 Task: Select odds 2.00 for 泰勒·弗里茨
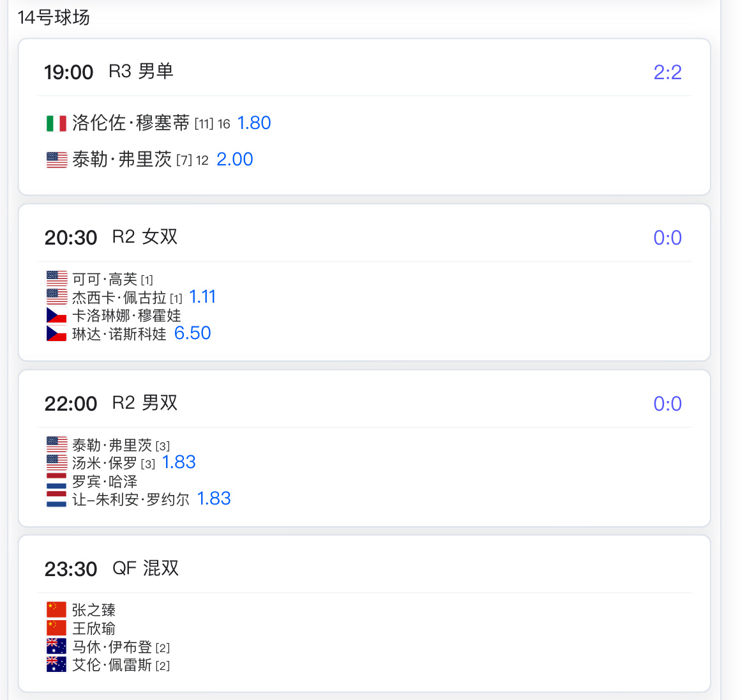pos(234,159)
